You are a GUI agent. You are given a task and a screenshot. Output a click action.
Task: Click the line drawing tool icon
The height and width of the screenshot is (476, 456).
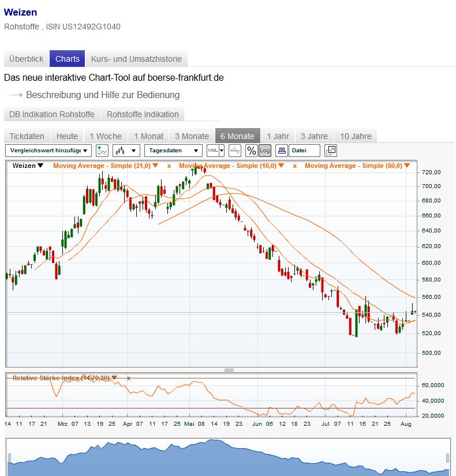pyautogui.click(x=235, y=151)
